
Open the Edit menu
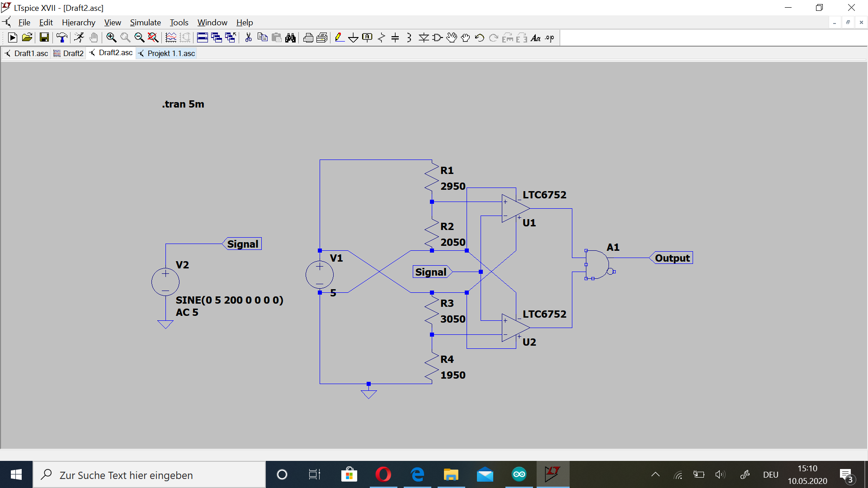pyautogui.click(x=46, y=23)
